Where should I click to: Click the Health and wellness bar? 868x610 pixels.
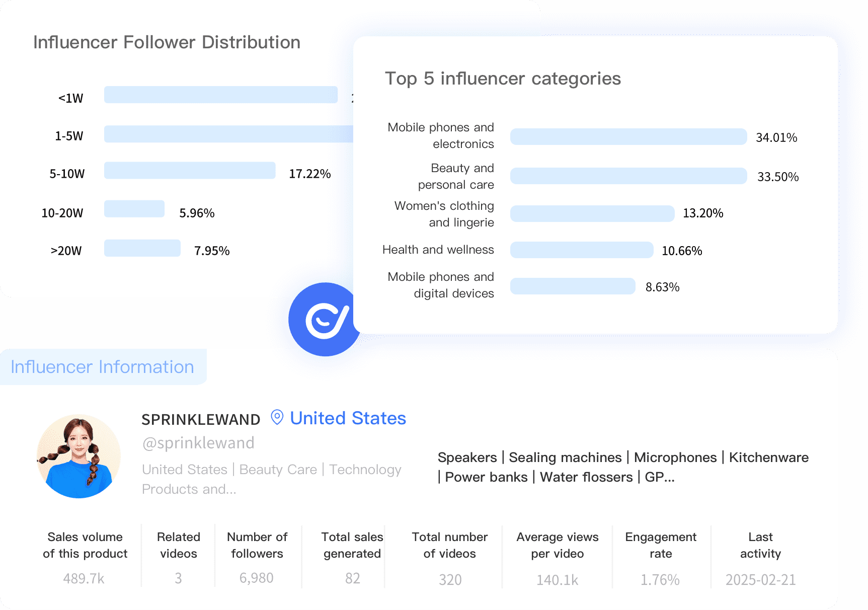[x=581, y=250]
